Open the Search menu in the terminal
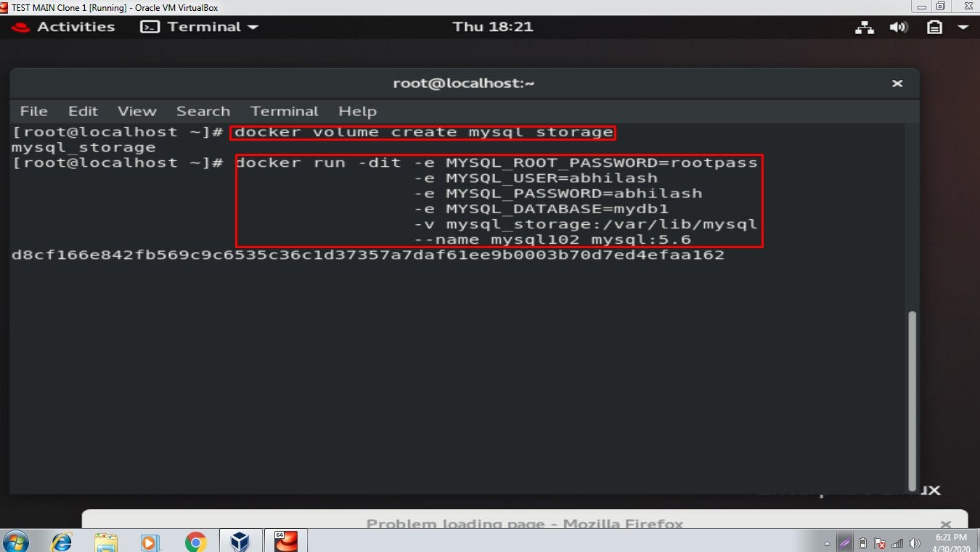This screenshot has height=552, width=980. coord(203,111)
